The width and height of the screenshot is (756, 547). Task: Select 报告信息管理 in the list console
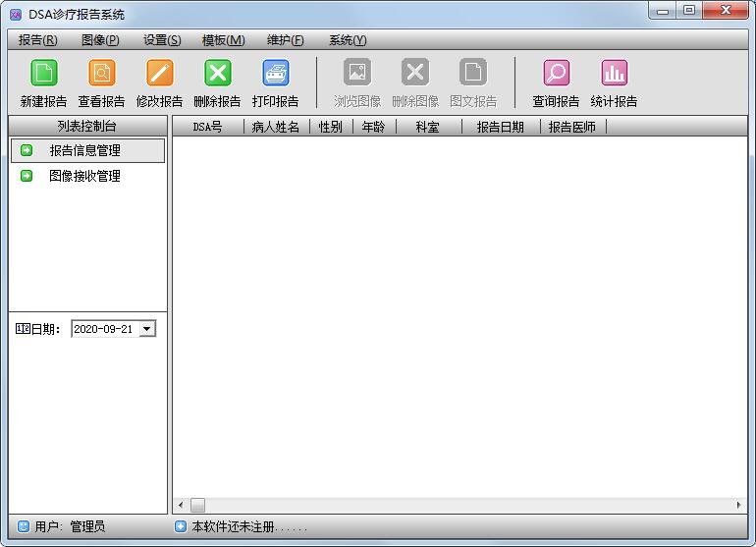click(85, 150)
